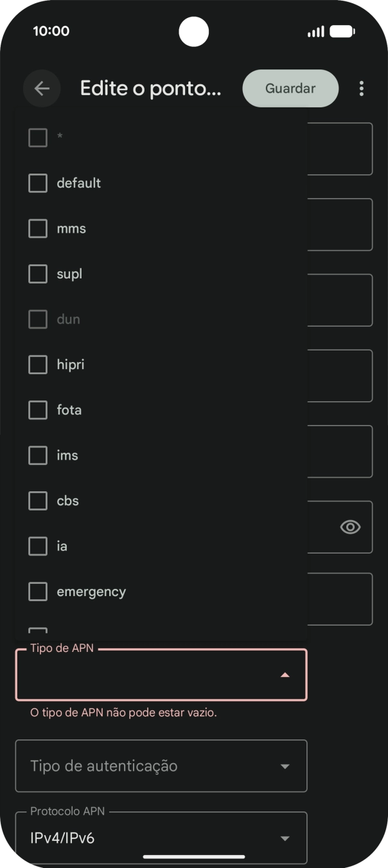Enable the cbs APN type

pos(38,501)
